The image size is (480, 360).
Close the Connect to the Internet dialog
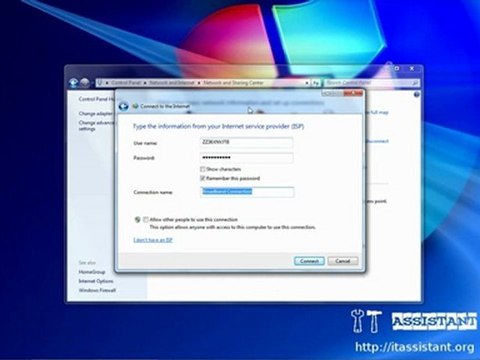[354, 93]
